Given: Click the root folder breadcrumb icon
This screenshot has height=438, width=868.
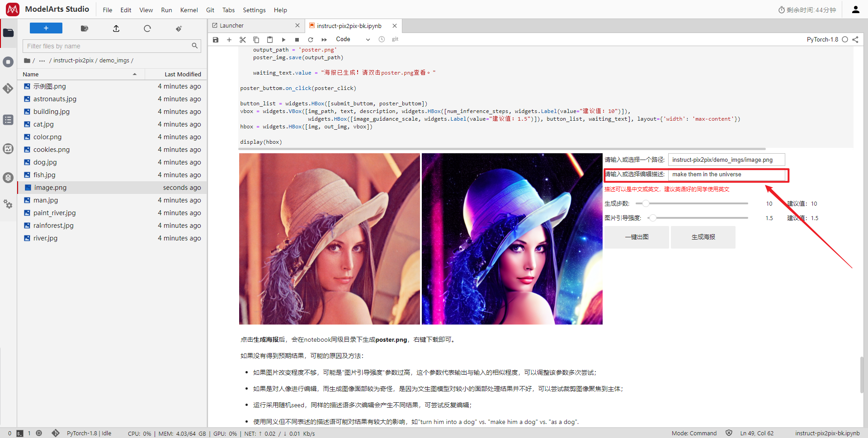Looking at the screenshot, I should [27, 61].
